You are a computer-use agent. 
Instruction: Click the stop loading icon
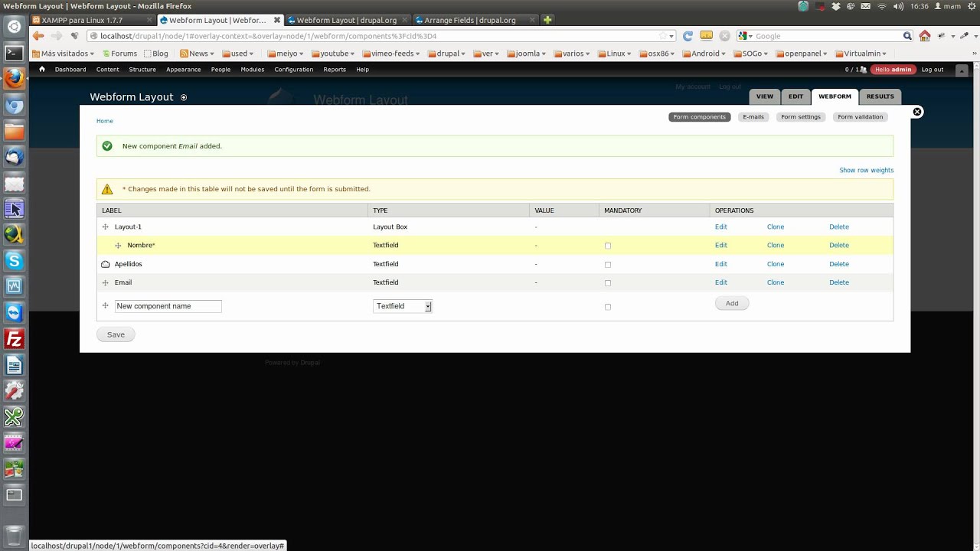pyautogui.click(x=724, y=36)
